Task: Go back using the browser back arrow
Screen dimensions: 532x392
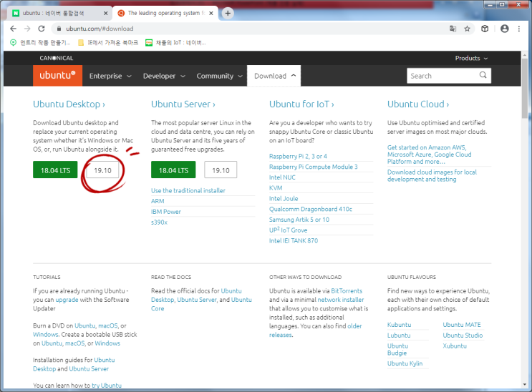Action: (x=13, y=29)
